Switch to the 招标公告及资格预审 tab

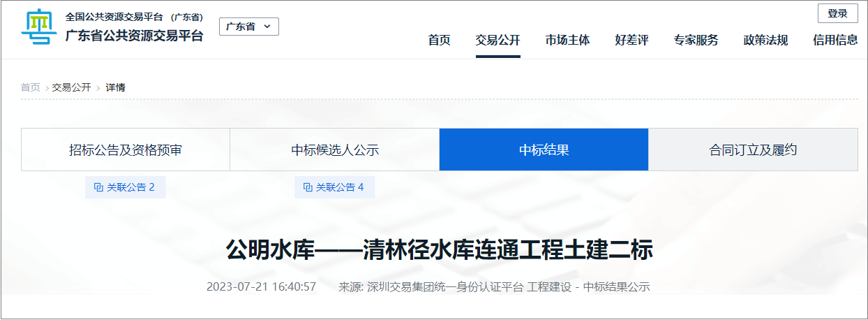click(126, 150)
